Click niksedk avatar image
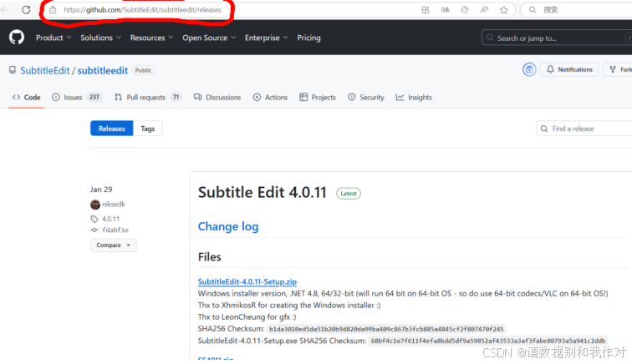The image size is (632, 364). tap(95, 205)
